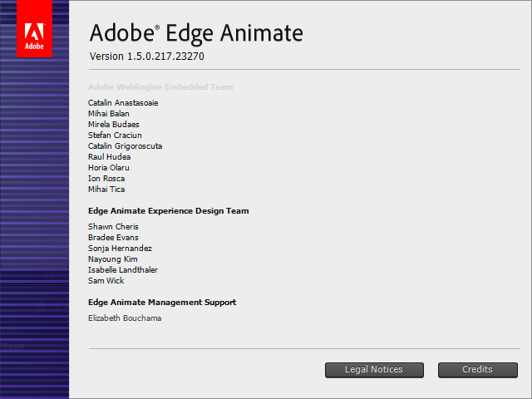The image size is (532, 399).
Task: Click the name Isabelle Landthaler
Action: coord(123,270)
